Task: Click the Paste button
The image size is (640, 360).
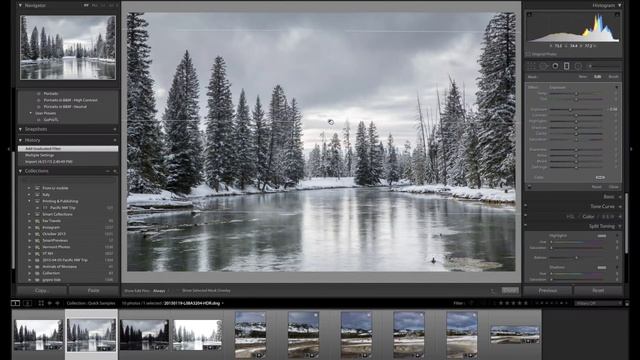Action: pyautogui.click(x=94, y=290)
